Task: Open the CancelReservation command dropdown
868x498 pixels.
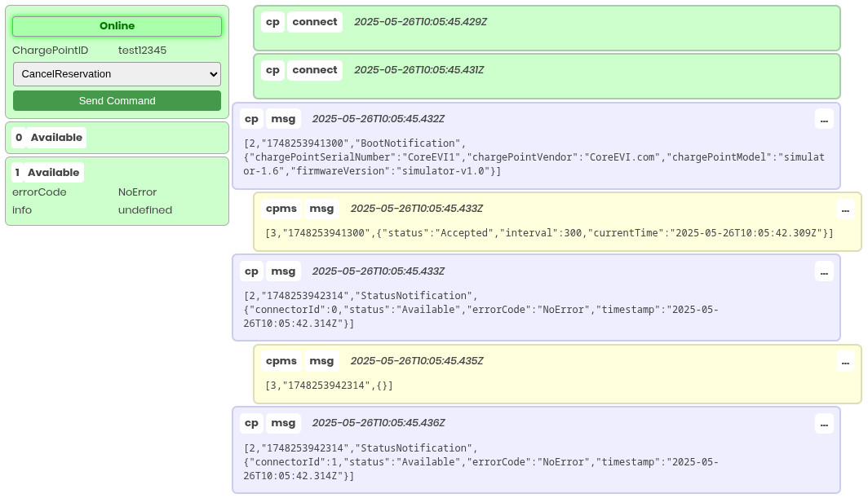Action: [117, 74]
